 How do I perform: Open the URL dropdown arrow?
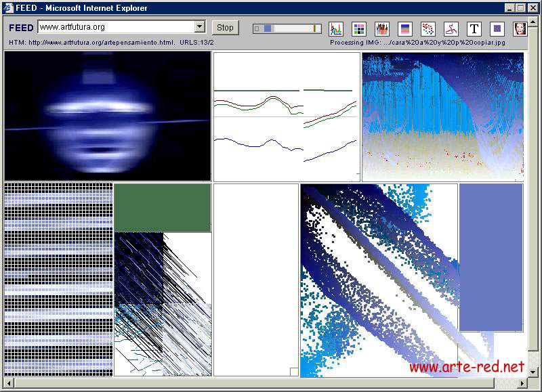[x=199, y=27]
